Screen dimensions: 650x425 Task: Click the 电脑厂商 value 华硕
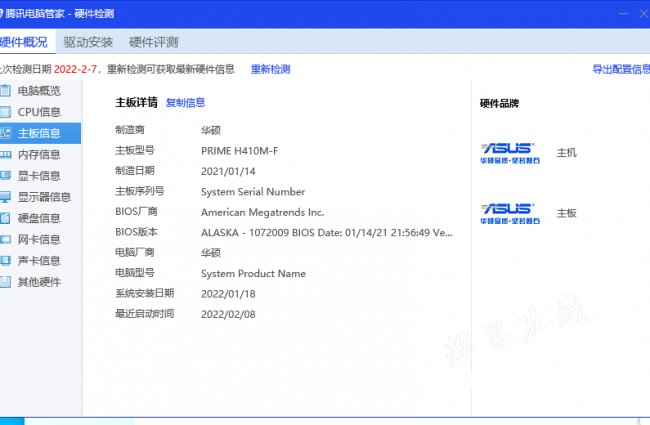point(211,253)
